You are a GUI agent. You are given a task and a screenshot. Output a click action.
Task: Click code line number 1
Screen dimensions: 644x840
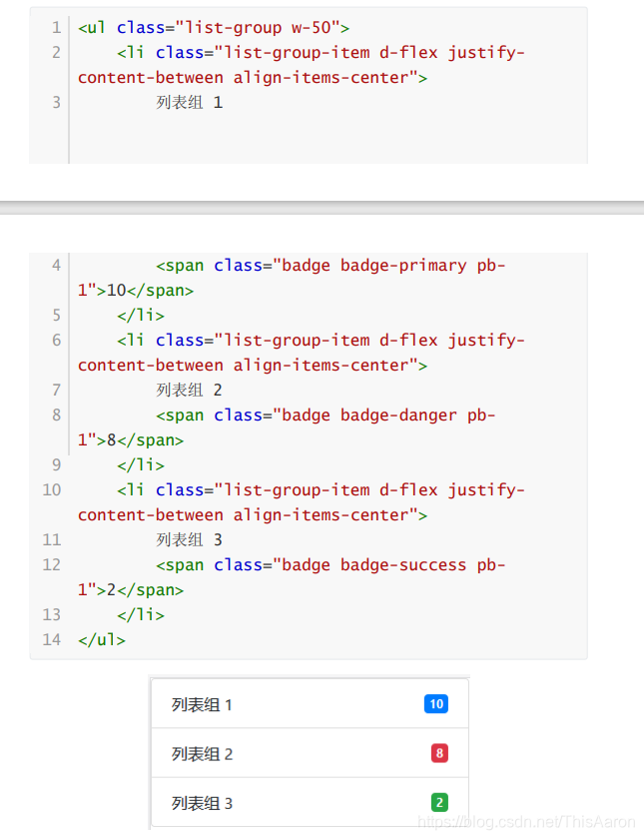click(x=56, y=27)
